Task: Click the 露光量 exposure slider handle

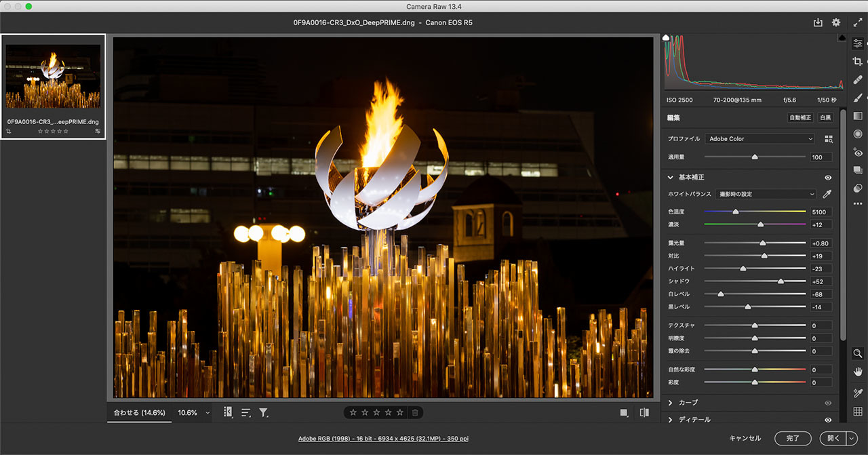Action: pyautogui.click(x=762, y=243)
